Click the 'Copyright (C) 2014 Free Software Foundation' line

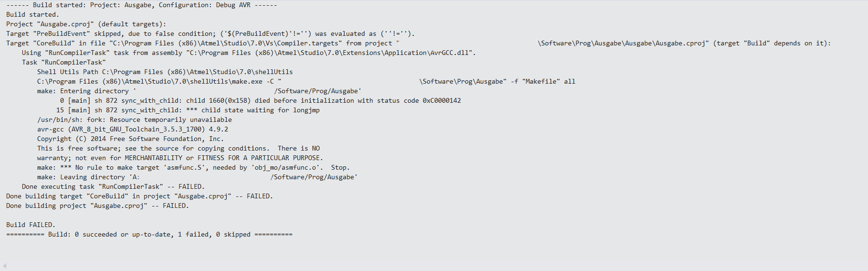[x=131, y=139]
